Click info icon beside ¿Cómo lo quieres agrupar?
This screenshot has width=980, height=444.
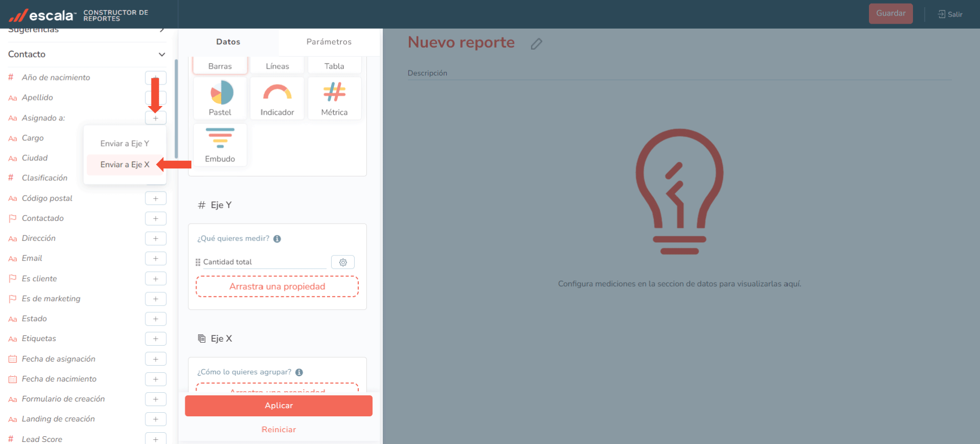(x=299, y=372)
